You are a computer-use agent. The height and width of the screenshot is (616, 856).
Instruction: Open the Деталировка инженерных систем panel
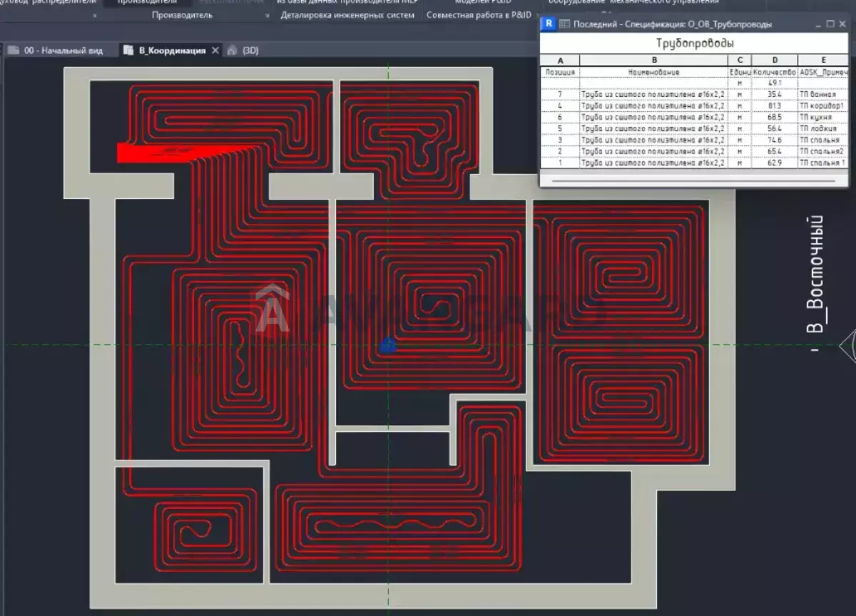coord(347,15)
